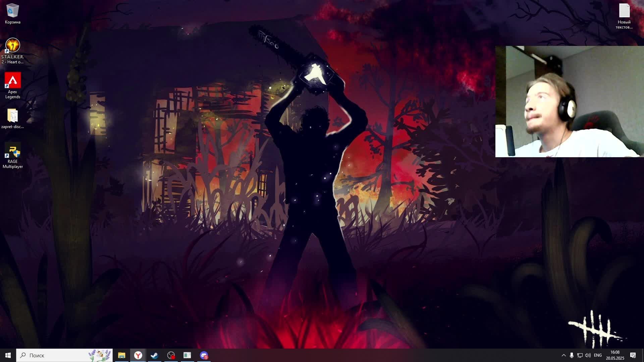
Task: Open the network status tray icon
Action: [580, 355]
